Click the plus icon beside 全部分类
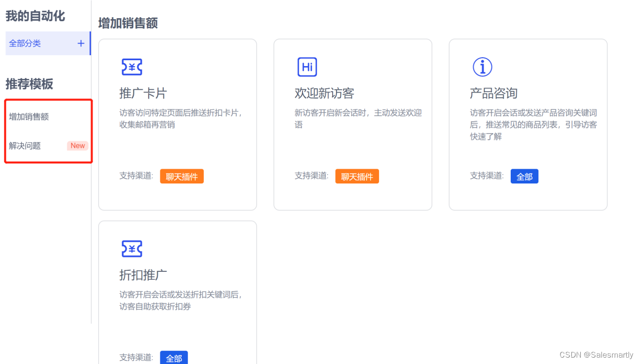The height and width of the screenshot is (364, 641). coord(81,43)
